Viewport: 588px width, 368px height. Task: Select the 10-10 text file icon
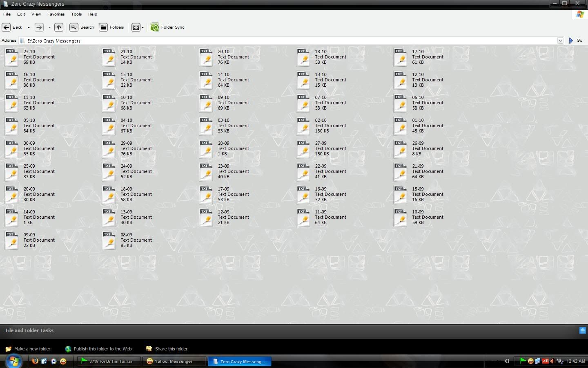tap(109, 103)
